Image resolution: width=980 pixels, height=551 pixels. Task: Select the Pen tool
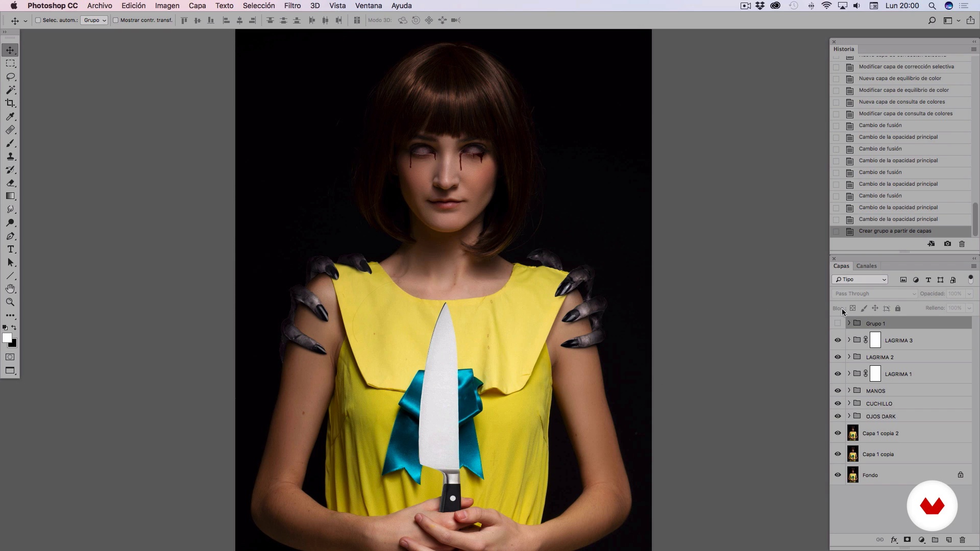pyautogui.click(x=10, y=236)
